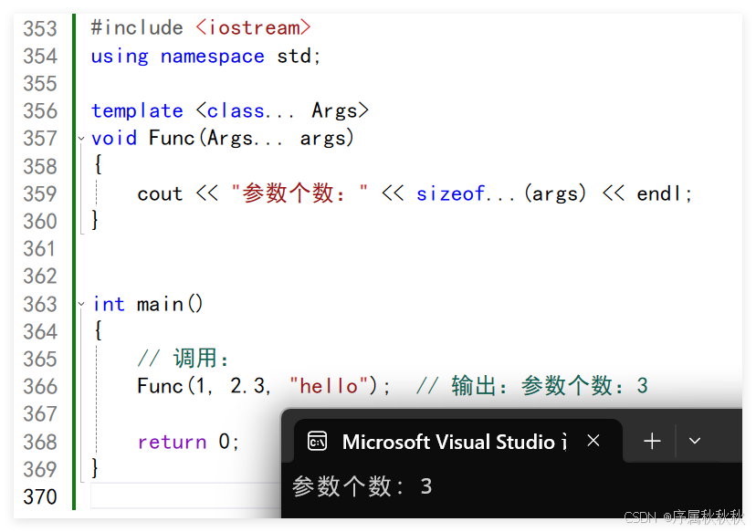Image resolution: width=756 pixels, height=532 pixels.
Task: Click line number 366
Action: [40, 387]
